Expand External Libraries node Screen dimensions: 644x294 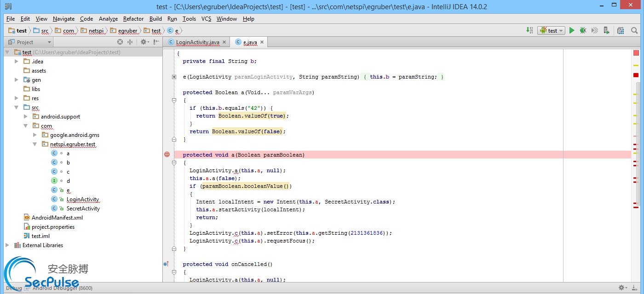tap(7, 245)
